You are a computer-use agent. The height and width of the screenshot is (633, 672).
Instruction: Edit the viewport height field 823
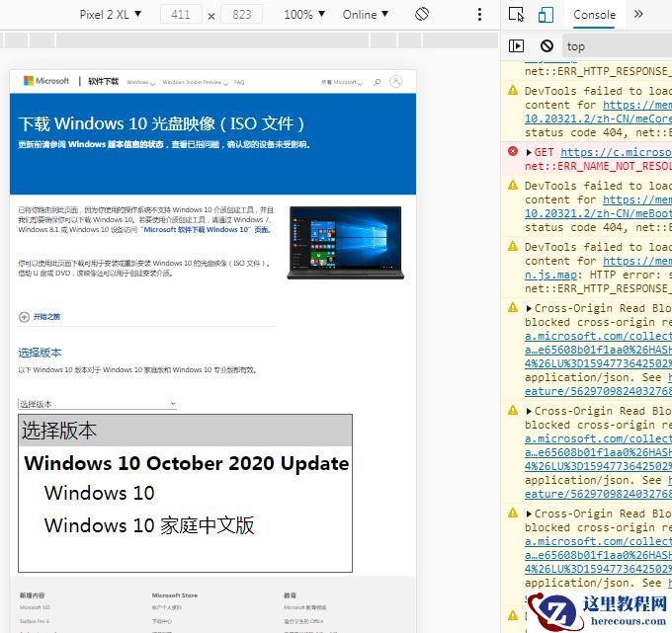[x=242, y=15]
